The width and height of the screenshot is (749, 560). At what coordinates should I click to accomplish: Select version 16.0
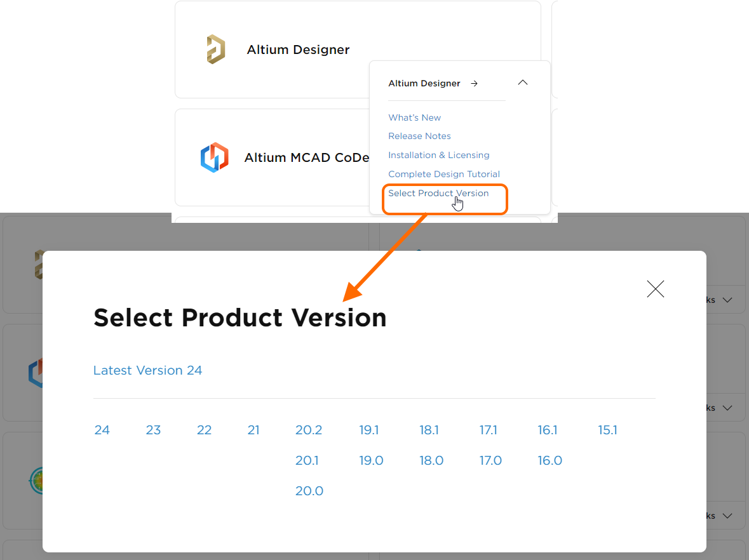550,461
